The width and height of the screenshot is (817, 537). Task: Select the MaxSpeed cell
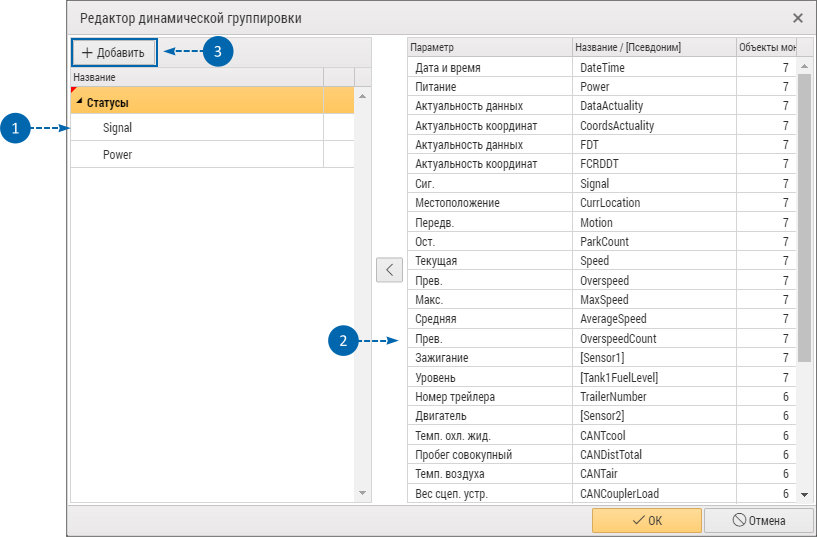654,299
